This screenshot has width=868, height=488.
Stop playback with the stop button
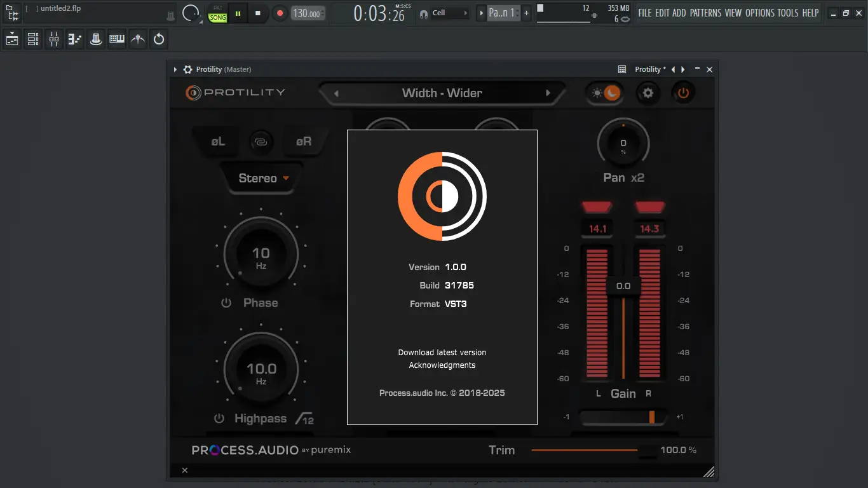[258, 13]
